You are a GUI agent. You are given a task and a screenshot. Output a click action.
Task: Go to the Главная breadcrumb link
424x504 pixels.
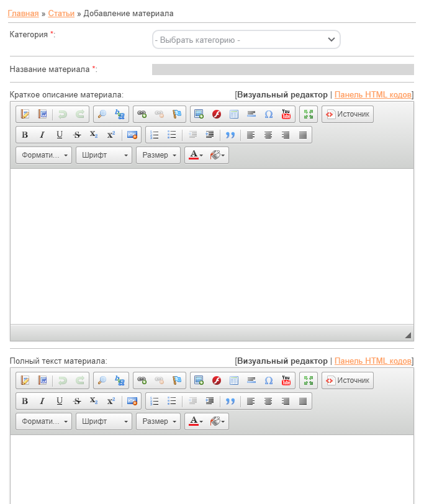(x=23, y=13)
